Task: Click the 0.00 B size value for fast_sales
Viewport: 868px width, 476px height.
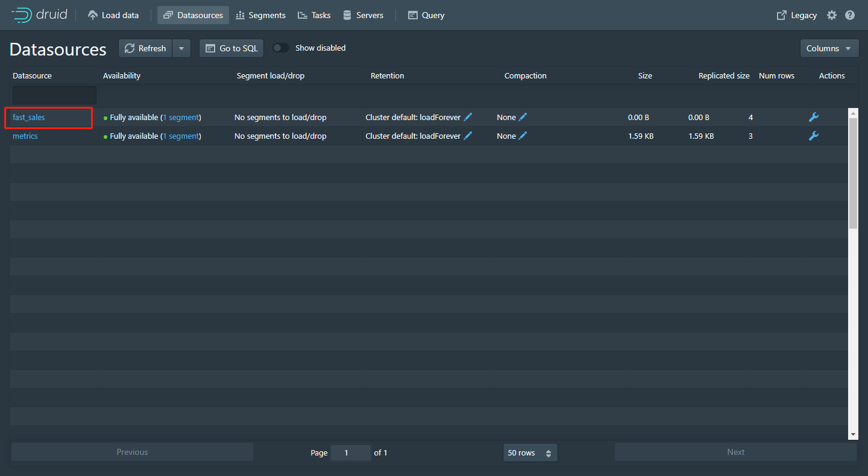Action: (x=638, y=117)
